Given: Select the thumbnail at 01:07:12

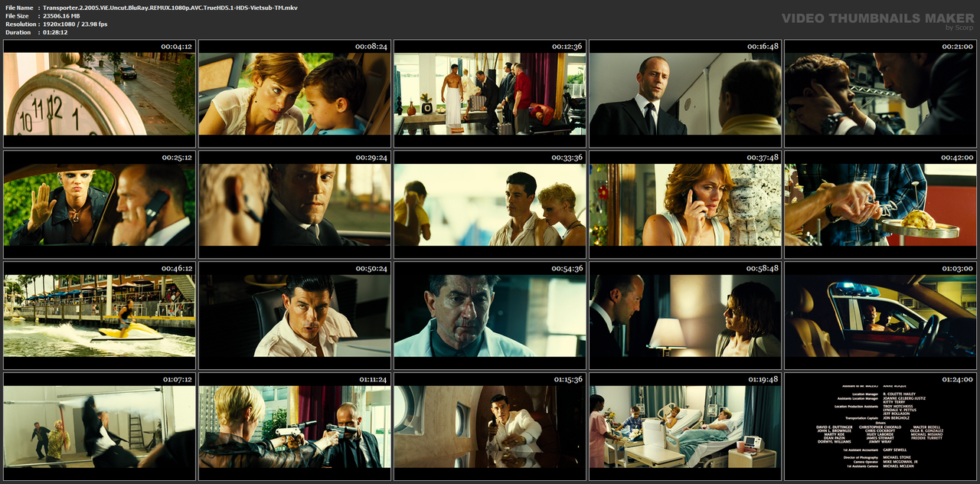Looking at the screenshot, I should 100,427.
